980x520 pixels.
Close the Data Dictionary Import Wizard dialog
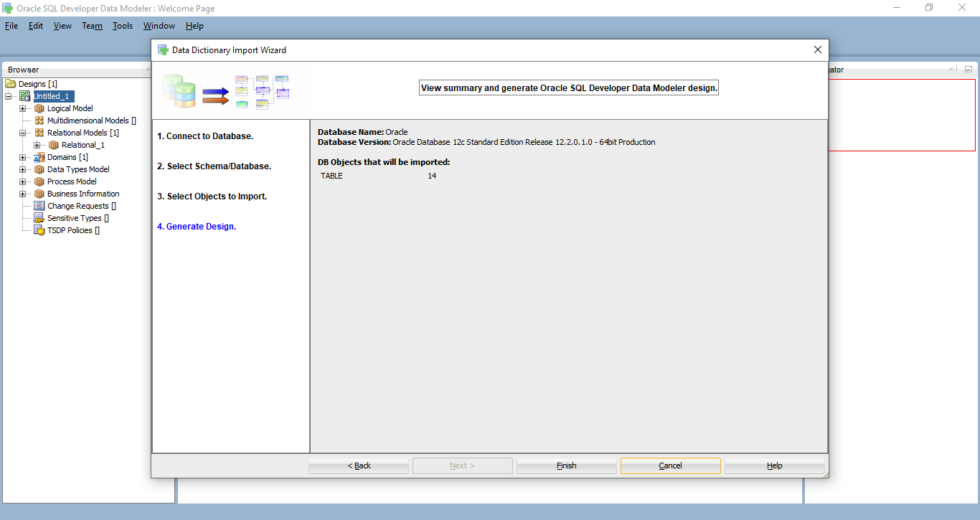818,49
